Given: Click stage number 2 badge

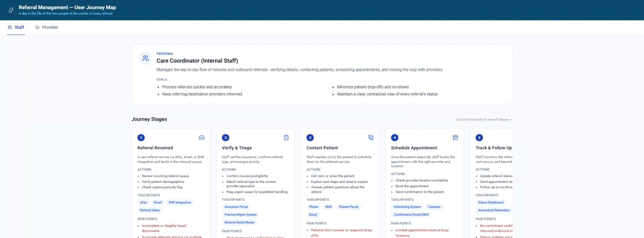Looking at the screenshot, I should pos(225,137).
